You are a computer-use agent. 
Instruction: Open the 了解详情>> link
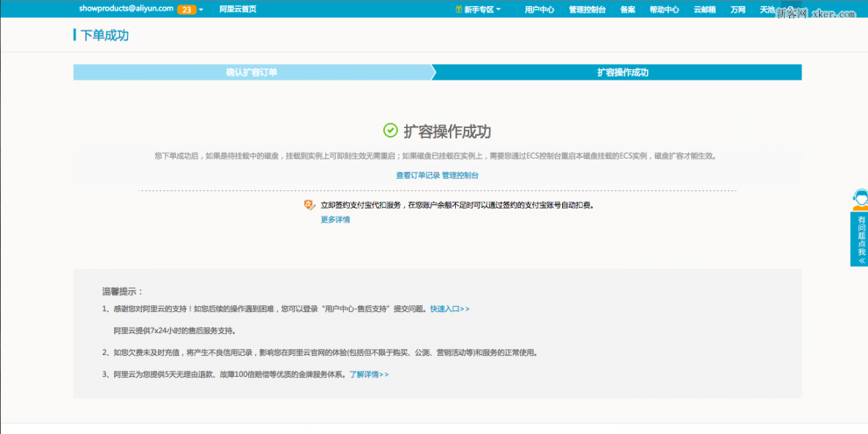pyautogui.click(x=368, y=374)
